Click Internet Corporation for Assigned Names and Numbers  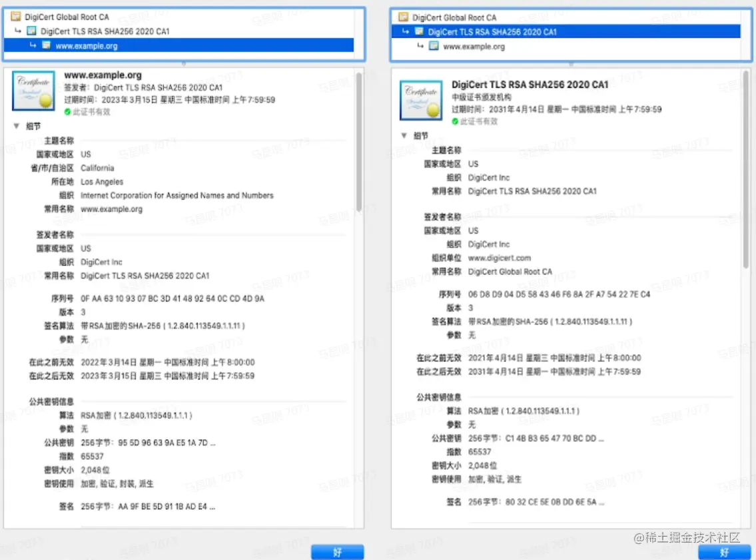[x=177, y=196]
